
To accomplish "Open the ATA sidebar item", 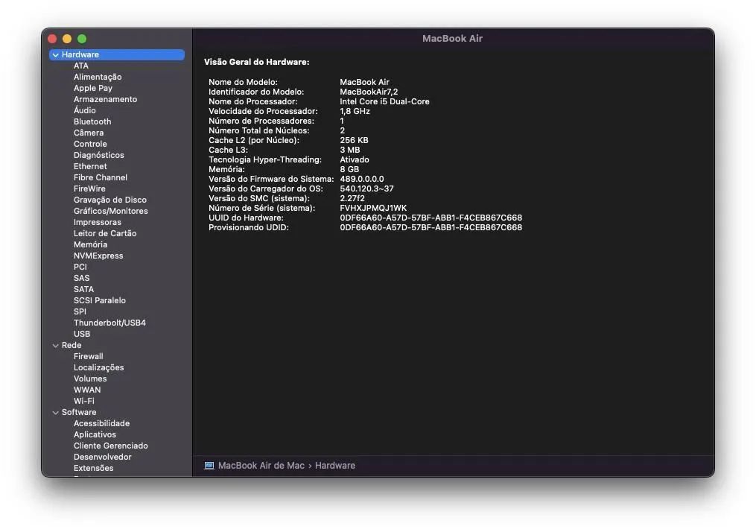I will tap(81, 66).
